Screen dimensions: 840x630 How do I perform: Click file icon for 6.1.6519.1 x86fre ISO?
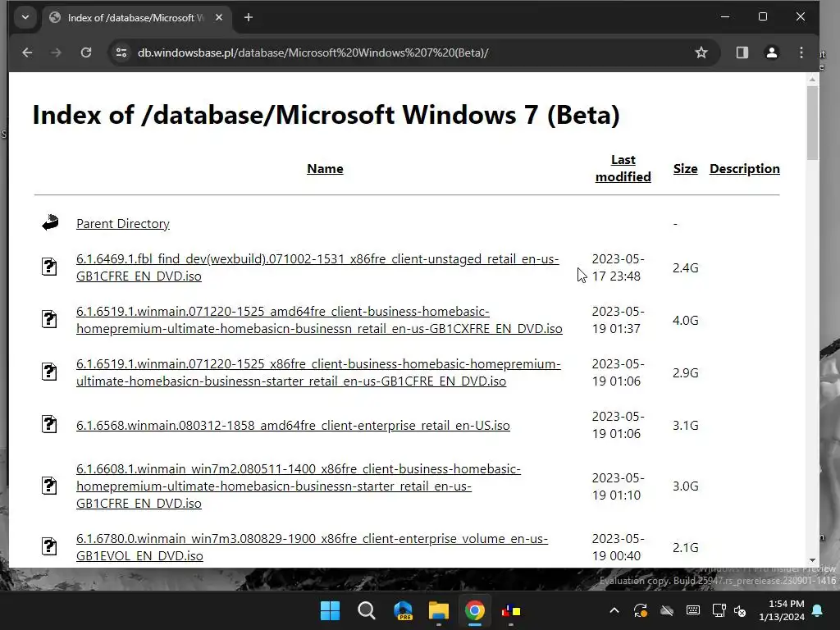[x=49, y=372]
